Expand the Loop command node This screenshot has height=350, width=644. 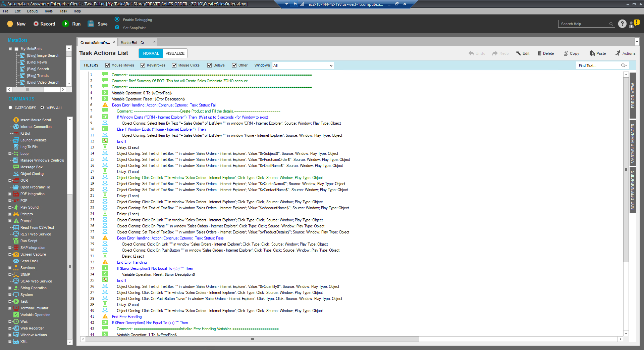tap(10, 154)
